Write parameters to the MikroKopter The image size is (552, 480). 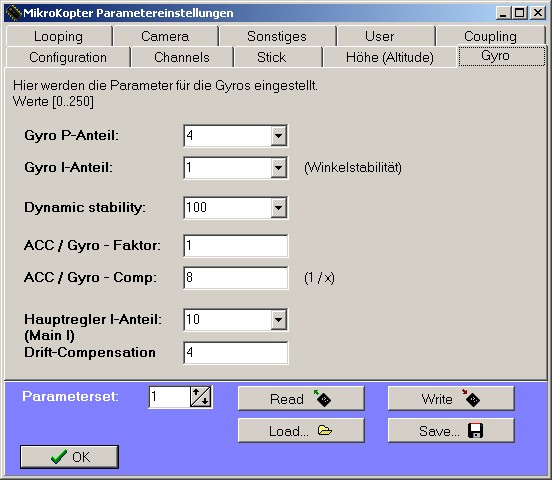tap(451, 398)
